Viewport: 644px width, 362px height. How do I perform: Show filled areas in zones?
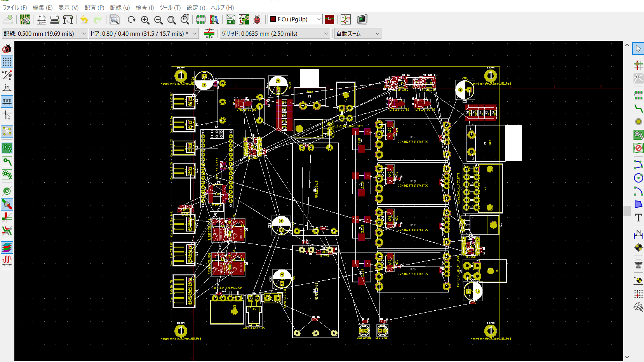(7, 148)
